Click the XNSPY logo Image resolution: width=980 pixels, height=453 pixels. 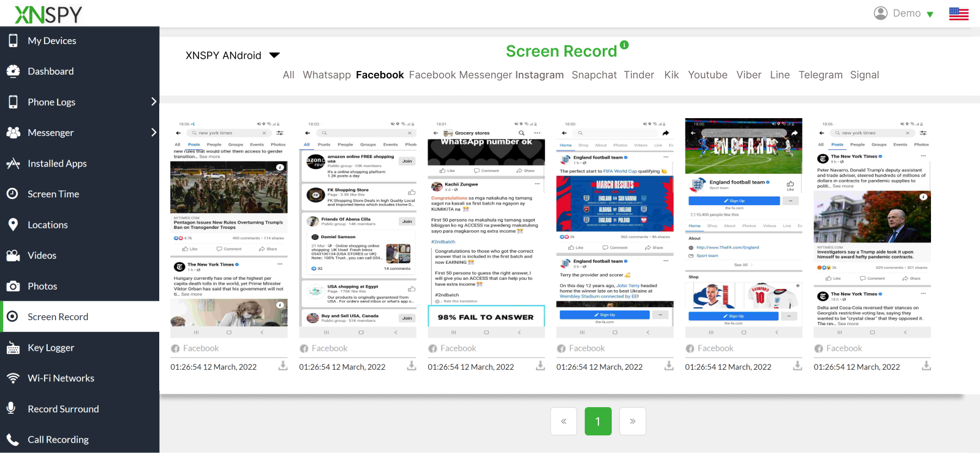(48, 14)
